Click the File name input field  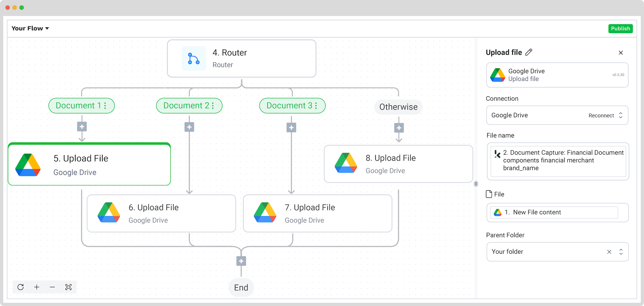(558, 161)
